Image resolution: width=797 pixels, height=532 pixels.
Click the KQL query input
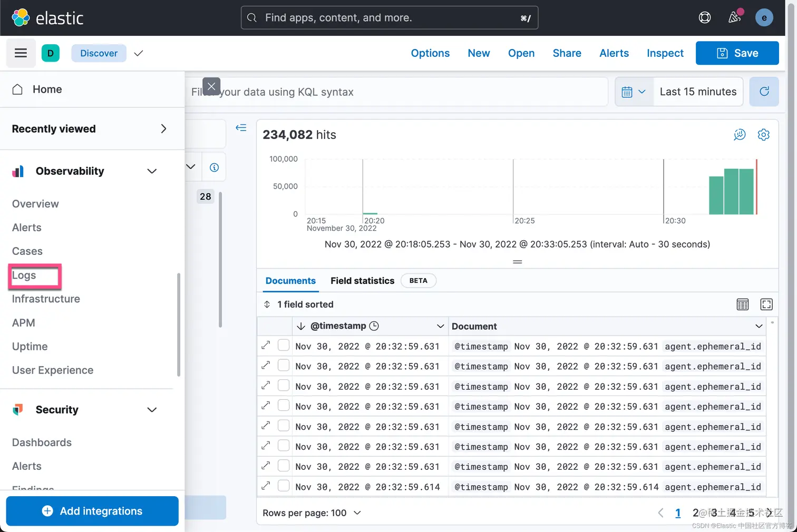point(396,92)
